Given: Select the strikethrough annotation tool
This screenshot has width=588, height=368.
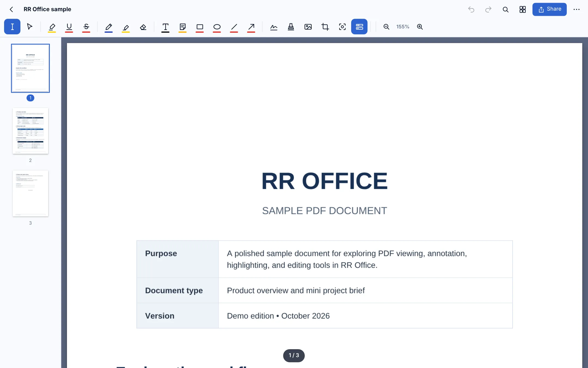Looking at the screenshot, I should tap(86, 27).
